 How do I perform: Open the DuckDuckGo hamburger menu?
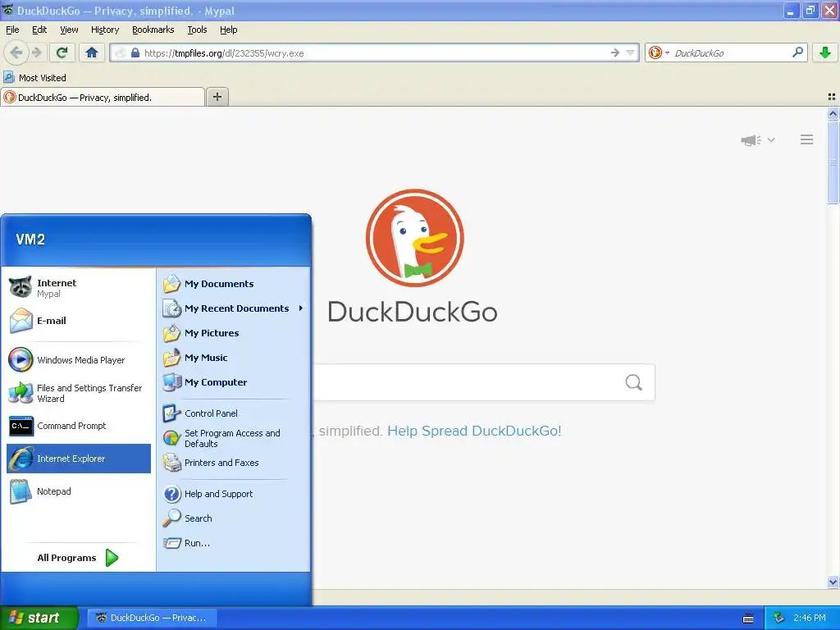pos(807,139)
